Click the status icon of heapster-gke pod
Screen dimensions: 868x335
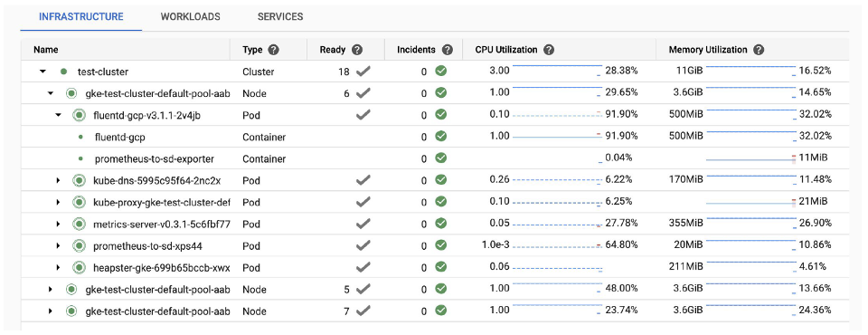(x=79, y=267)
